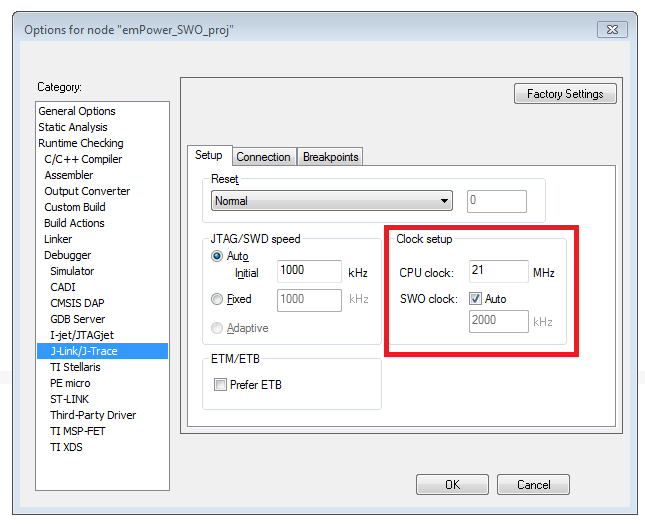This screenshot has height=524, width=645.
Task: Open the CMSIS DAP category
Action: [x=77, y=303]
